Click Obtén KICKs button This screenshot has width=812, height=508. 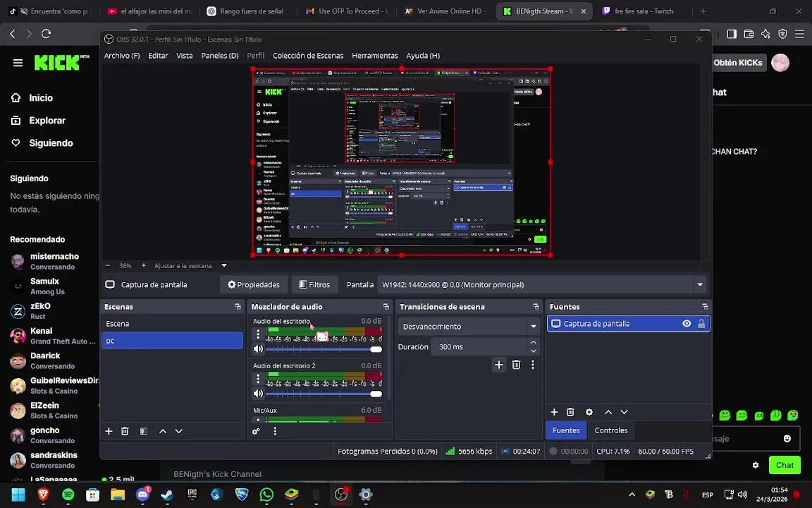click(x=737, y=63)
